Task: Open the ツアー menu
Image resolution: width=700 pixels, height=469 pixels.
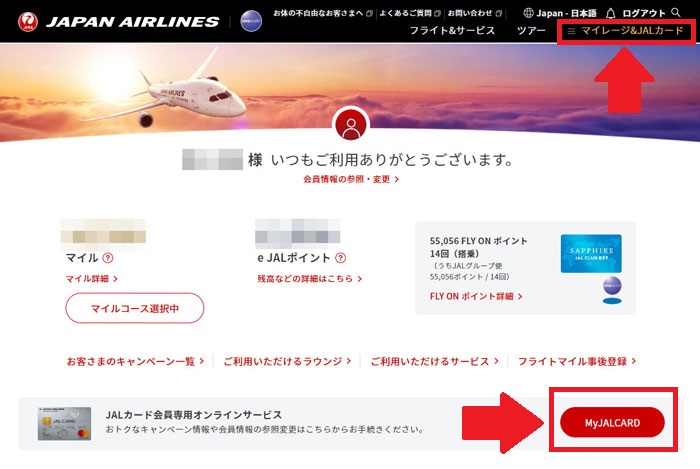Action: [x=531, y=31]
